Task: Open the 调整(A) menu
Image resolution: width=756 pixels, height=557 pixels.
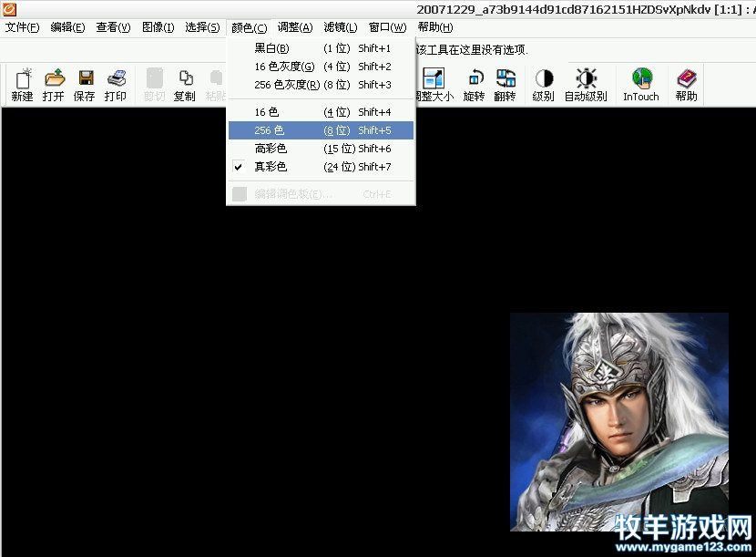Action: tap(295, 27)
